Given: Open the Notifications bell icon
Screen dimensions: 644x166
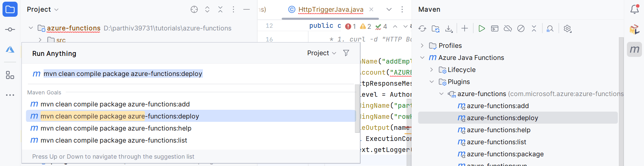Looking at the screenshot, I should (x=635, y=9).
